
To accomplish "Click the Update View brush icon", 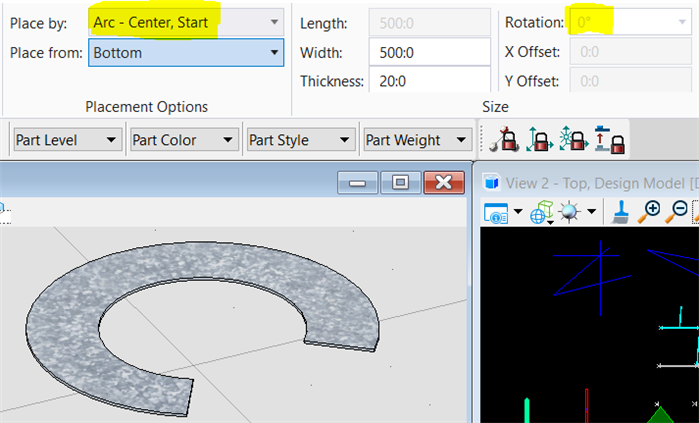I will coord(620,212).
